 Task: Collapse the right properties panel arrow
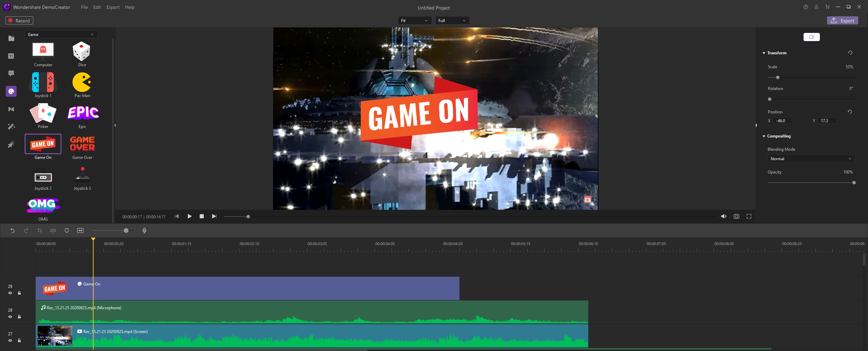[x=756, y=125]
